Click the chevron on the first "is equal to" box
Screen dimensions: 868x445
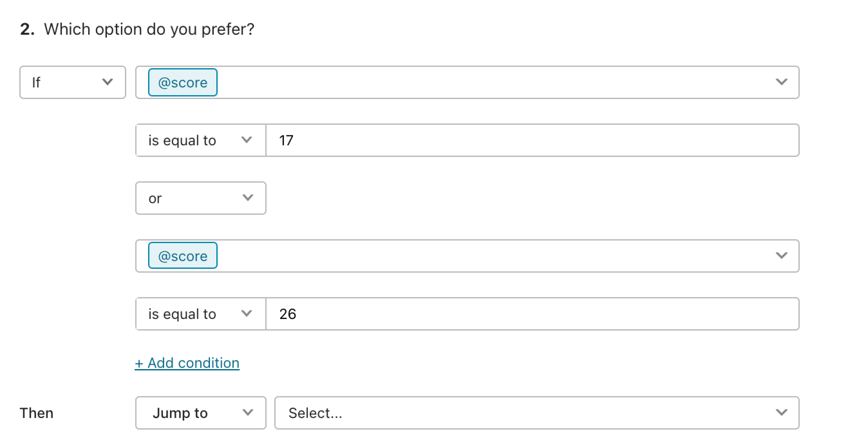click(248, 140)
